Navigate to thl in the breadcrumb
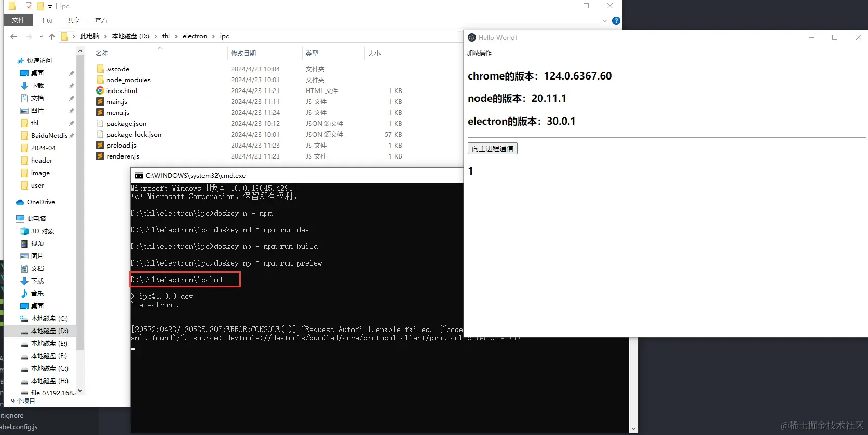 point(166,36)
